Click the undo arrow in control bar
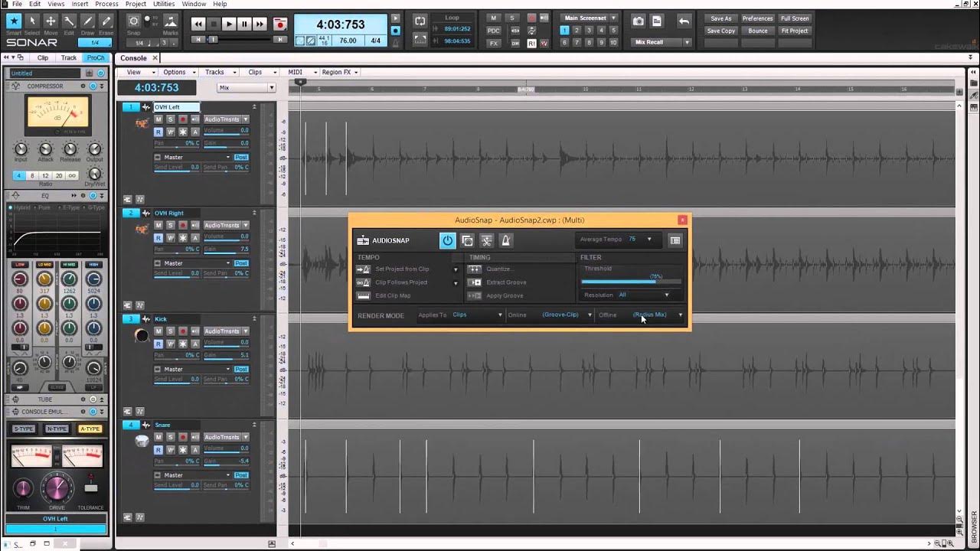Image resolution: width=980 pixels, height=551 pixels. click(x=684, y=21)
